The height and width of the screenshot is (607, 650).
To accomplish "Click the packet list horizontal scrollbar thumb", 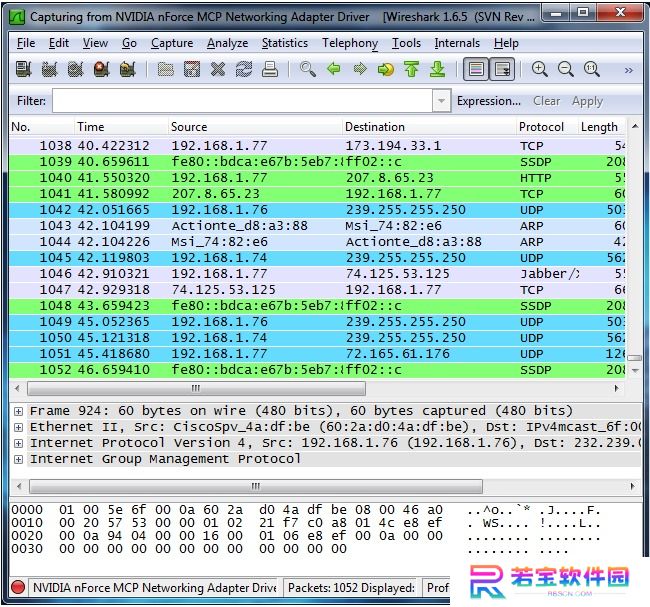I will 196,388.
